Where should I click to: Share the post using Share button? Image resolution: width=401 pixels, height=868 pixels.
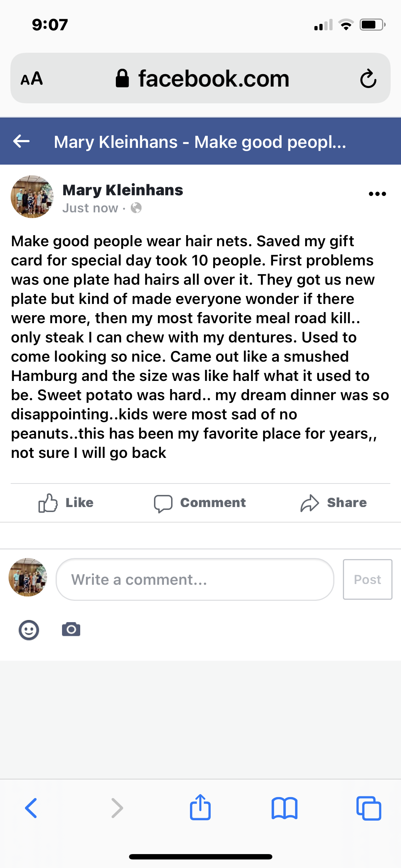(334, 503)
